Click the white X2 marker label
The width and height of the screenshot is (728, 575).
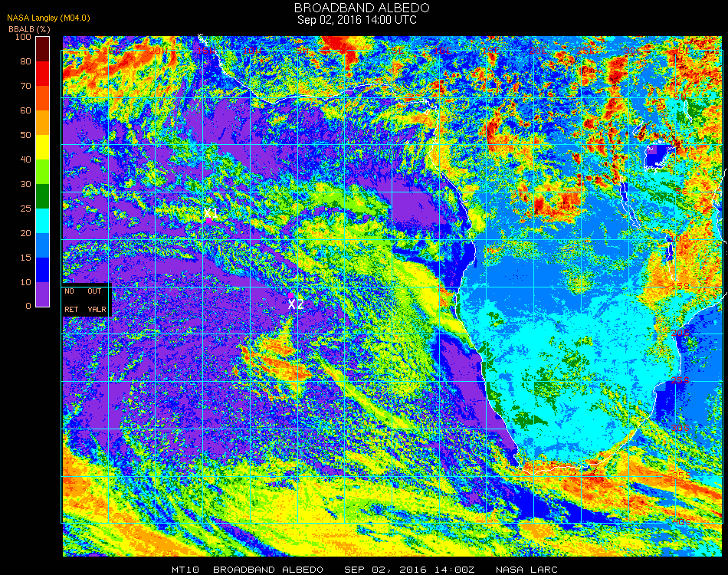[x=296, y=304]
